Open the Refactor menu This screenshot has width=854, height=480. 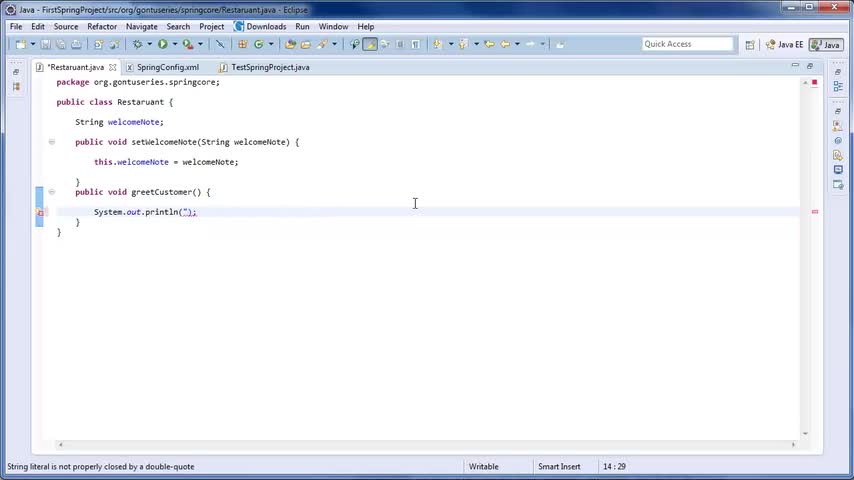coord(102,26)
